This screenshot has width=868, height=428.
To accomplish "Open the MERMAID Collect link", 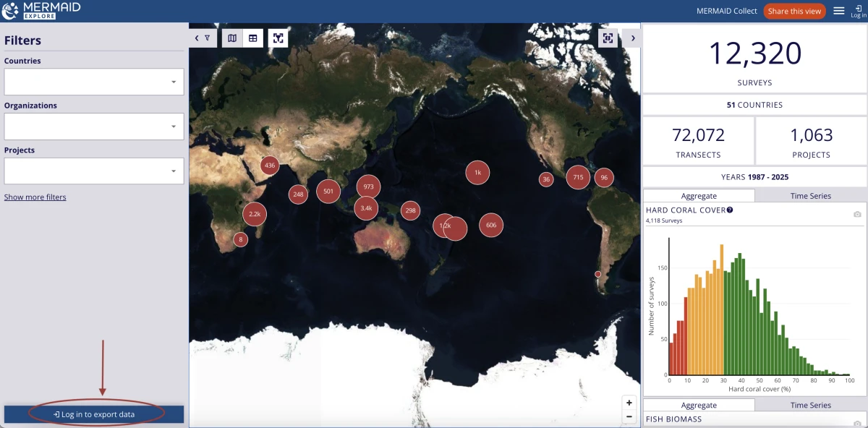I will [x=727, y=11].
